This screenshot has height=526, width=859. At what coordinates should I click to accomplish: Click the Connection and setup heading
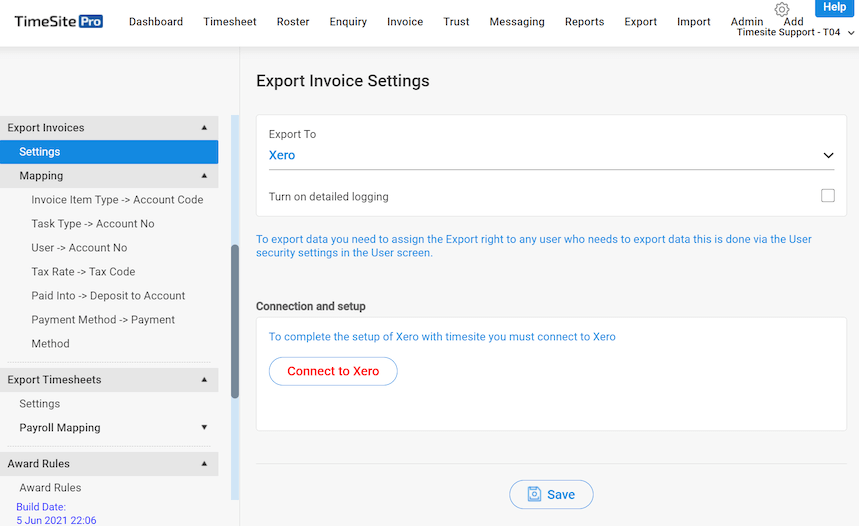pos(311,306)
